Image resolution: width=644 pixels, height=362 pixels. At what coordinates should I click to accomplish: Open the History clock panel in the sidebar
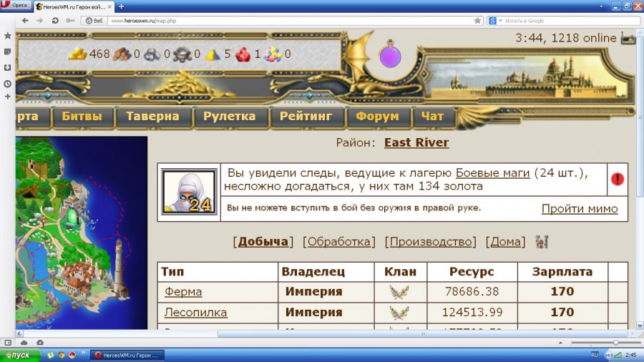7,84
